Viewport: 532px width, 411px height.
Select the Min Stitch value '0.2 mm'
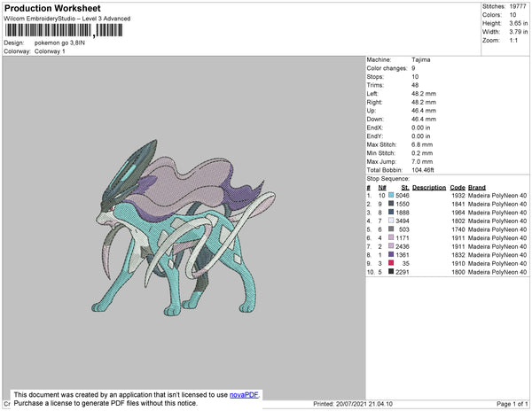tap(422, 153)
